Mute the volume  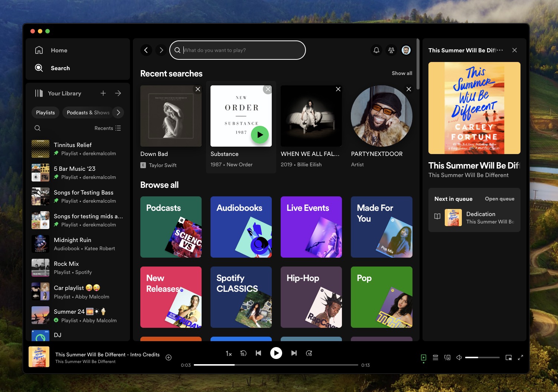tap(459, 357)
